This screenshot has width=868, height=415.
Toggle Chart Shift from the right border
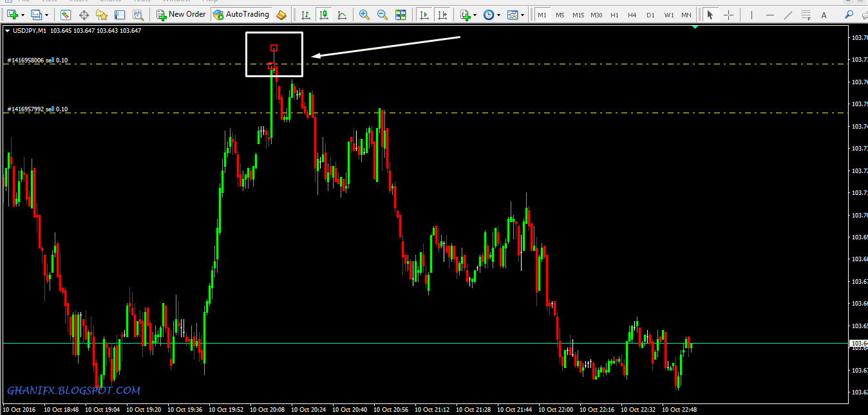pyautogui.click(x=442, y=14)
